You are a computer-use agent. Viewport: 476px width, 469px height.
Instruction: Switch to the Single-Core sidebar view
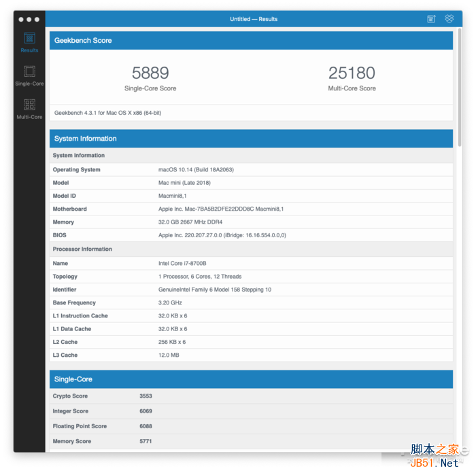point(29,76)
